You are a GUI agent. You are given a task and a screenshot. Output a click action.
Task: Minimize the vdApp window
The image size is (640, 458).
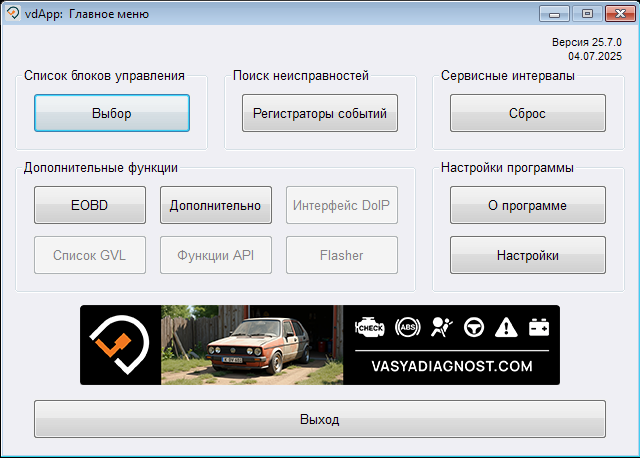click(x=555, y=13)
